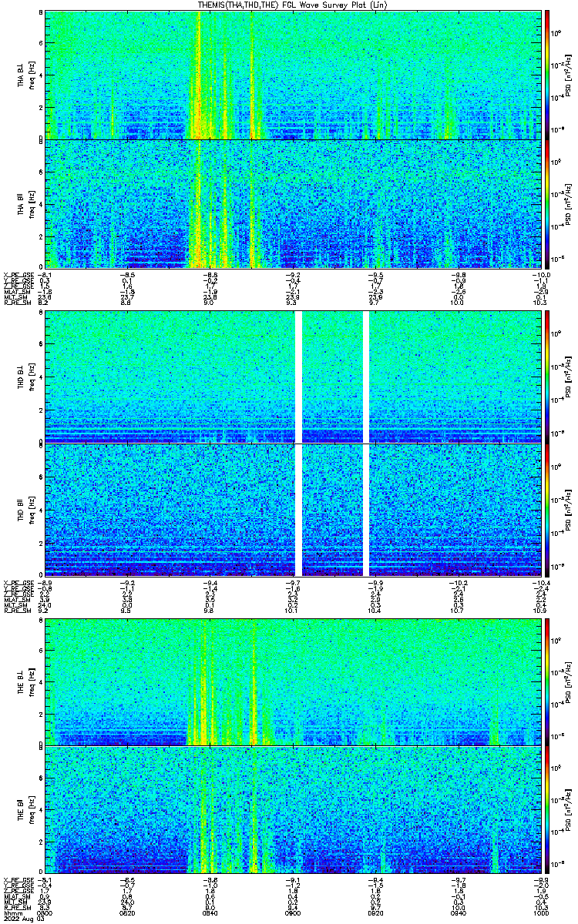Click the THE B-perpendicular spectrogram panel
578x924 pixels.
(293, 681)
